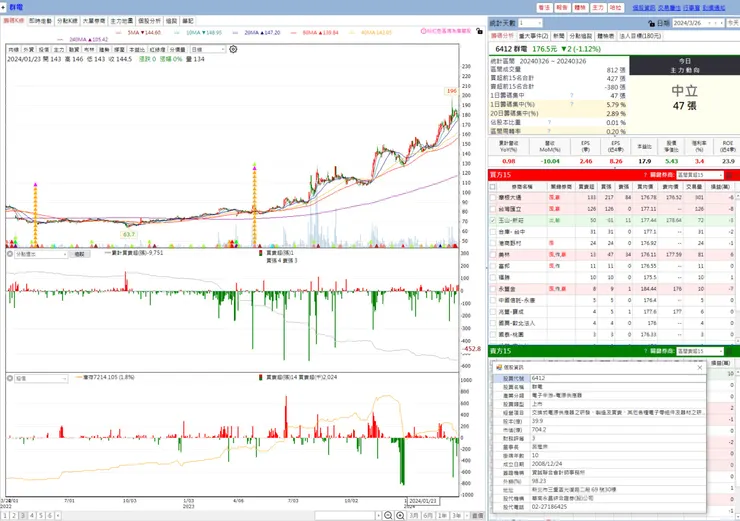Open the help mark beside 區間周轉率
The image size is (740, 521).
point(549,131)
